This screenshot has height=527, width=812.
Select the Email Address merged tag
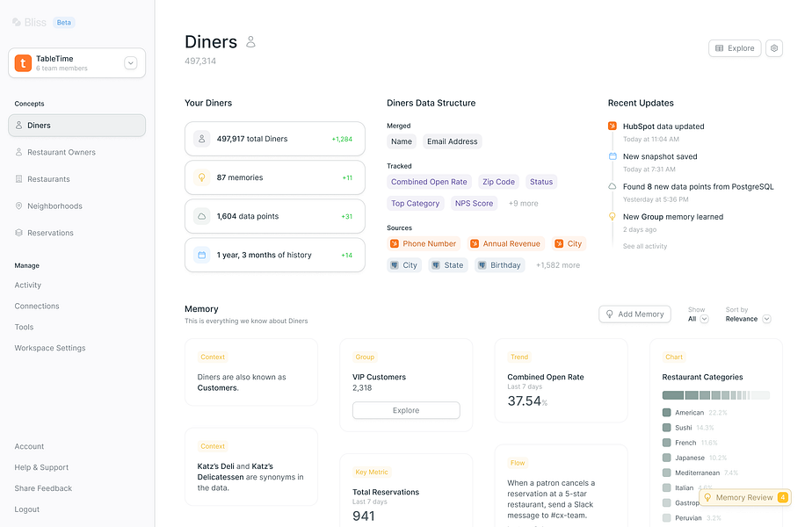click(x=452, y=141)
